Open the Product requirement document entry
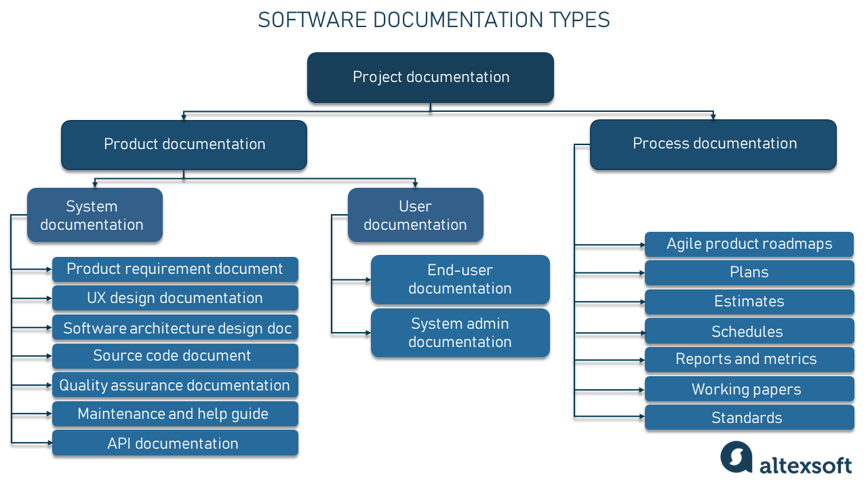 [174, 269]
